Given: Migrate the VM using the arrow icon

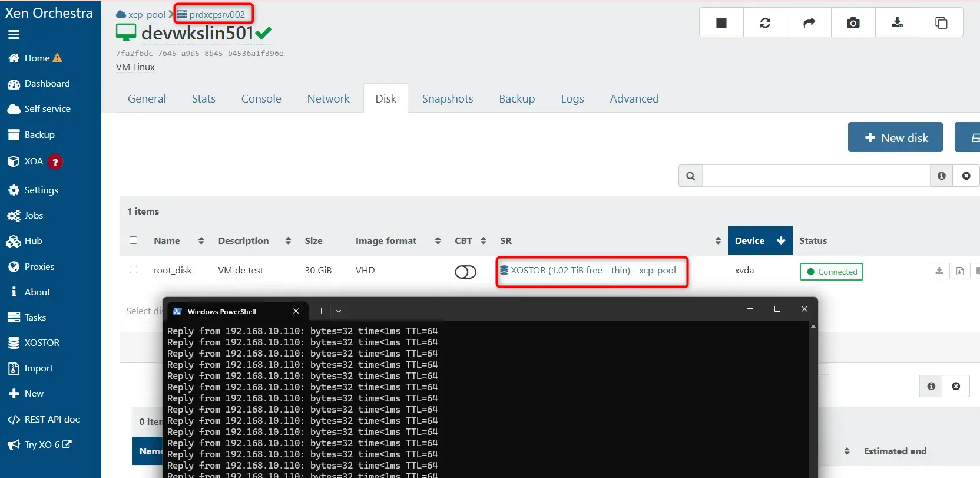Looking at the screenshot, I should click(x=809, y=22).
